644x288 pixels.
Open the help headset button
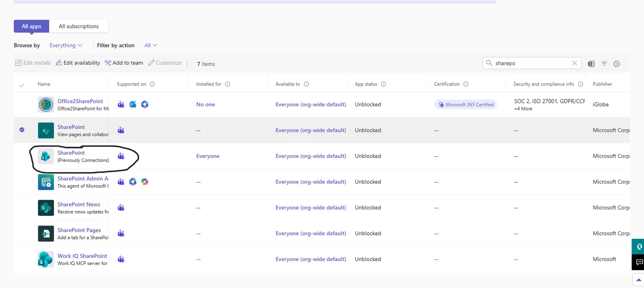point(638,247)
